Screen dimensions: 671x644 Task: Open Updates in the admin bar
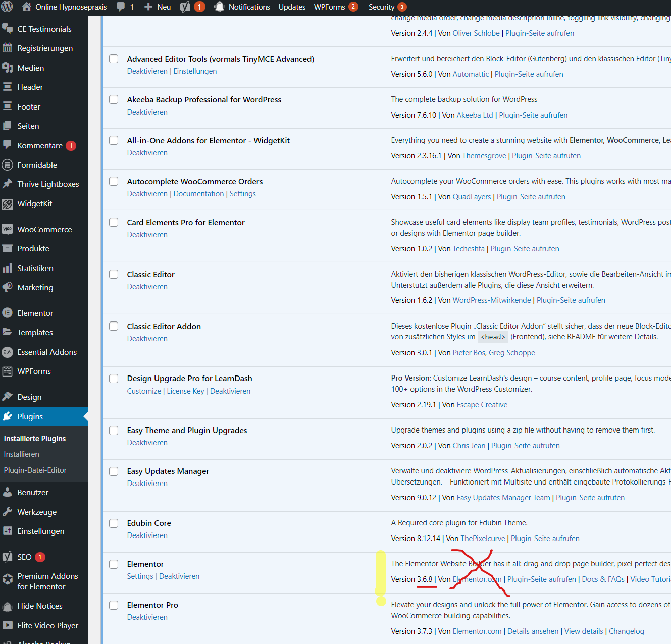(x=292, y=7)
